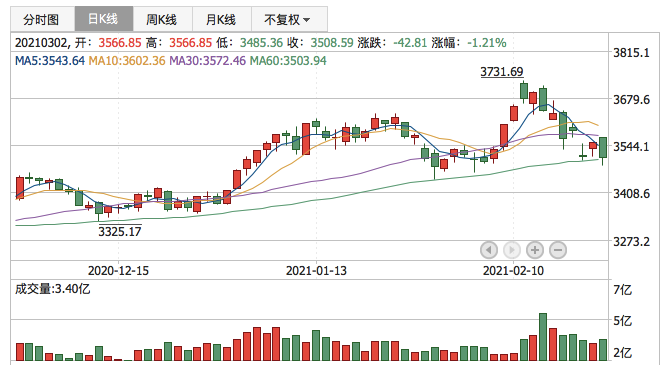Image resolution: width=668 pixels, height=370 pixels.
Task: Zoom out with the minus icon
Action: point(558,250)
